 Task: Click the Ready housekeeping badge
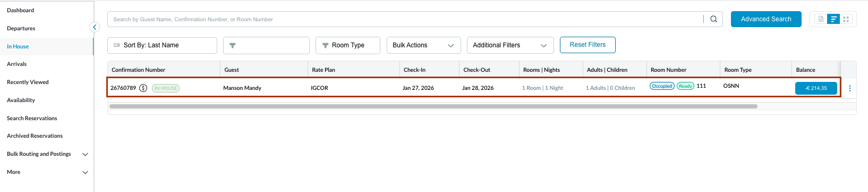pos(685,86)
